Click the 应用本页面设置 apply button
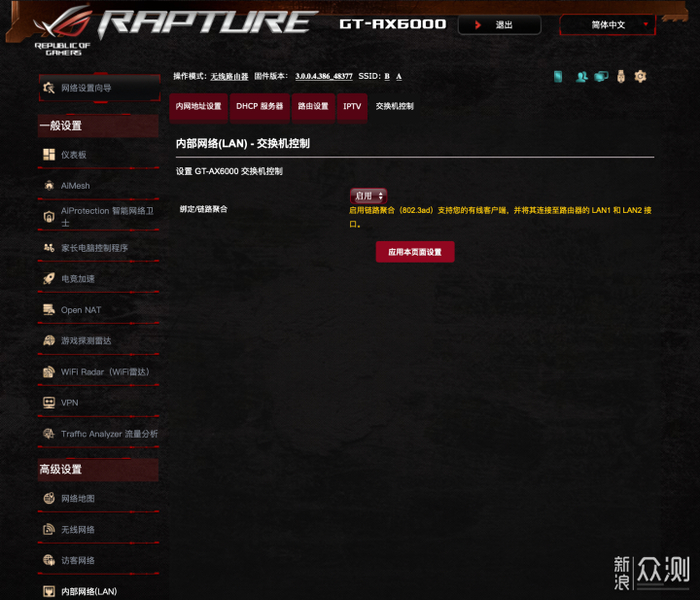The width and height of the screenshot is (700, 600). (415, 252)
